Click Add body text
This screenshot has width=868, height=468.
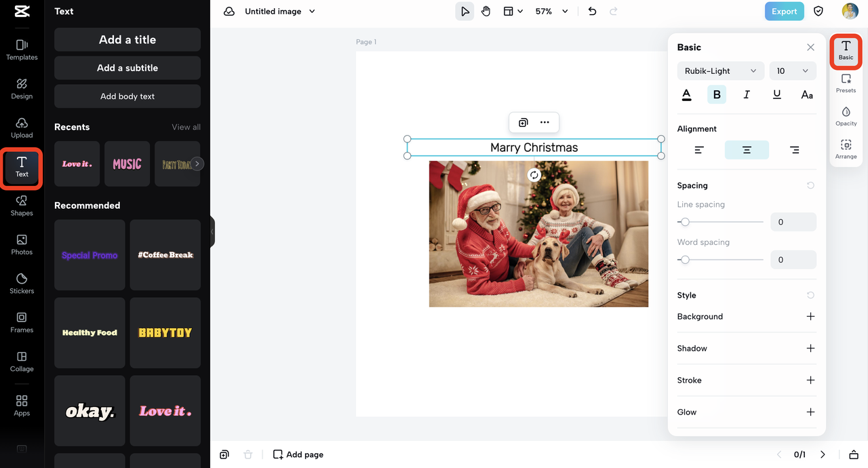pos(127,96)
